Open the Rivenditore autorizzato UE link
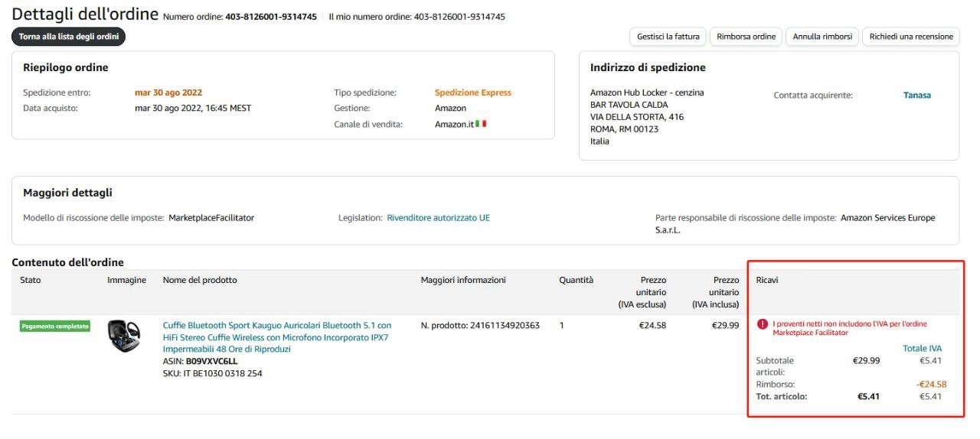 (438, 218)
